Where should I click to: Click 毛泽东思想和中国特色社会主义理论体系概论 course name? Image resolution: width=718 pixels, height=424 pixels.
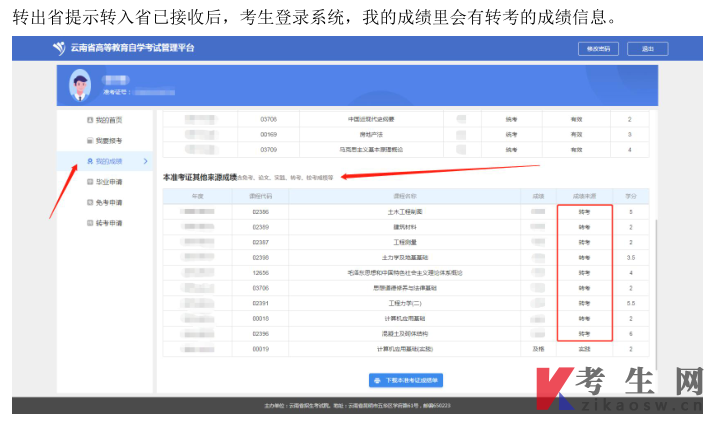(405, 273)
